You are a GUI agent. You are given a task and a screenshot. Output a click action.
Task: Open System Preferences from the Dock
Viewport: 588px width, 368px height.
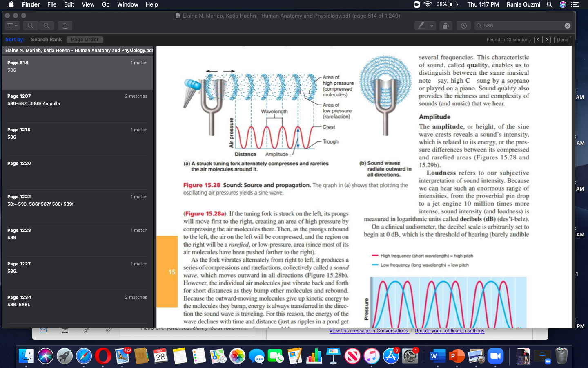[410, 356]
